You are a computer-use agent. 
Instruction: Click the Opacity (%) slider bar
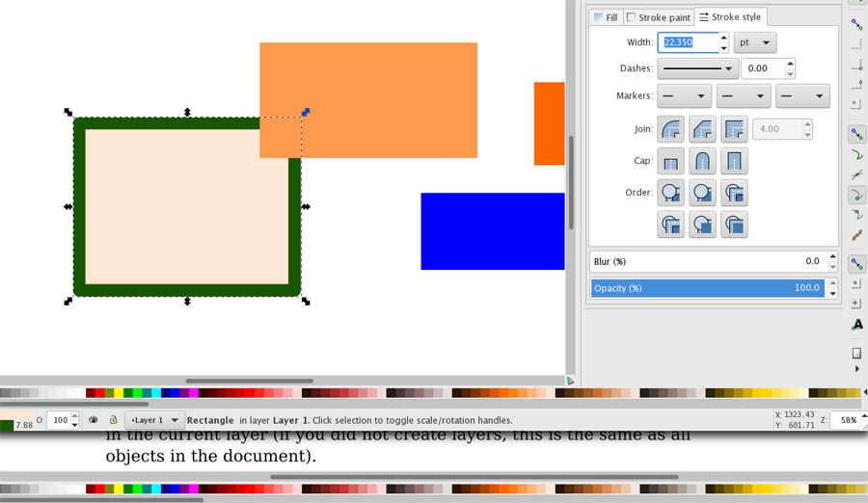pos(708,288)
